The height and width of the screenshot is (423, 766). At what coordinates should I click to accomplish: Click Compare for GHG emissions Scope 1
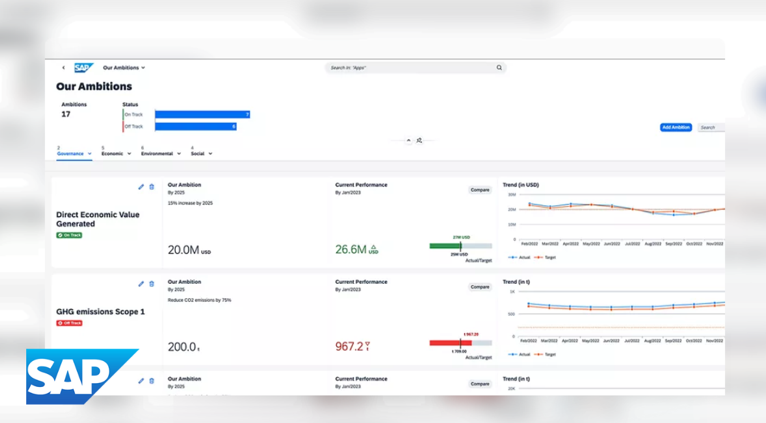click(x=480, y=287)
